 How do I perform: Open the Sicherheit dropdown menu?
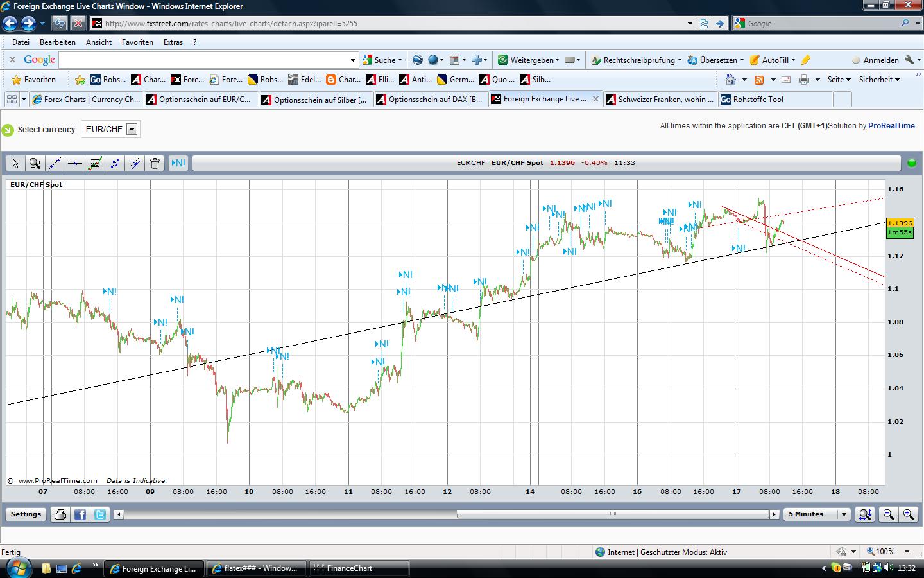879,80
